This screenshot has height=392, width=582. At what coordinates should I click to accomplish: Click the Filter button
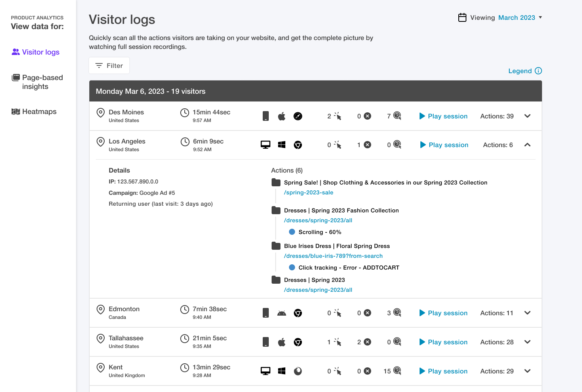point(109,65)
